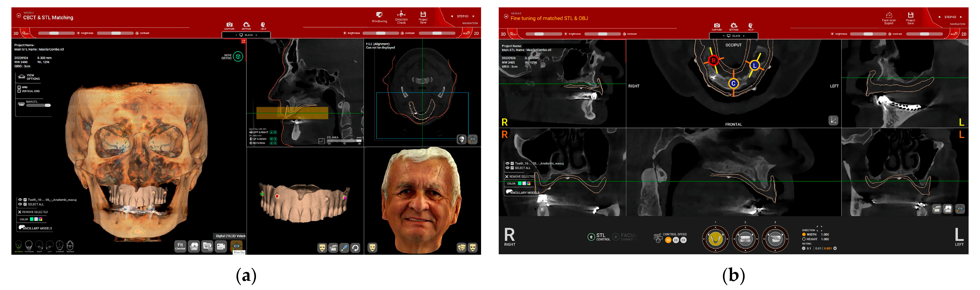Screen dimensions: 980x290
Task: Click Remove Selected in the 3D skull view
Action: (x=33, y=212)
